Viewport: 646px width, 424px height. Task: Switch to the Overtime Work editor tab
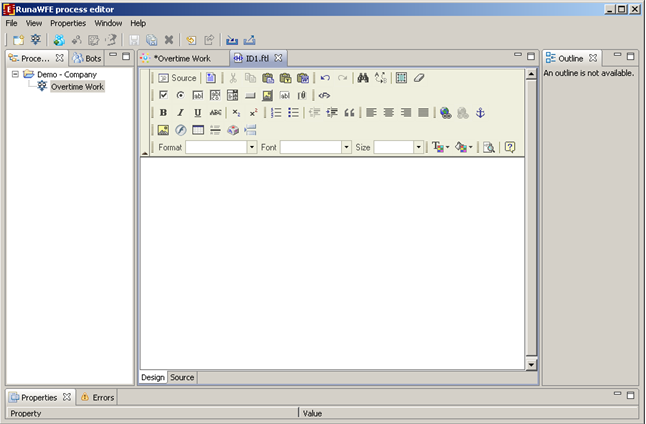point(182,58)
